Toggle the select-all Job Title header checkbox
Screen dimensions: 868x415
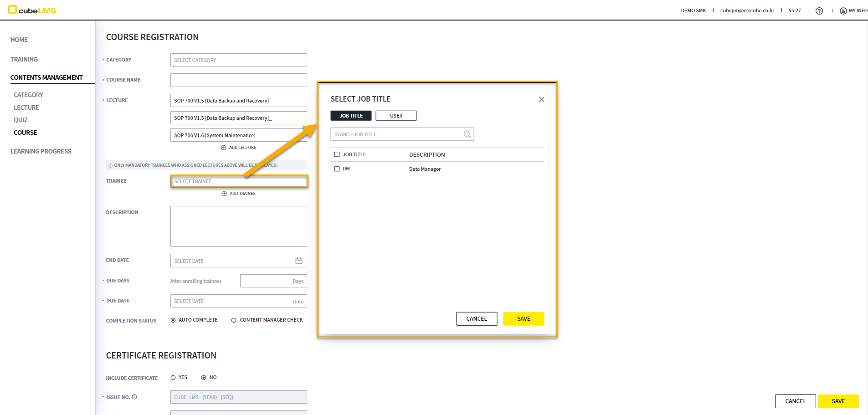point(337,154)
